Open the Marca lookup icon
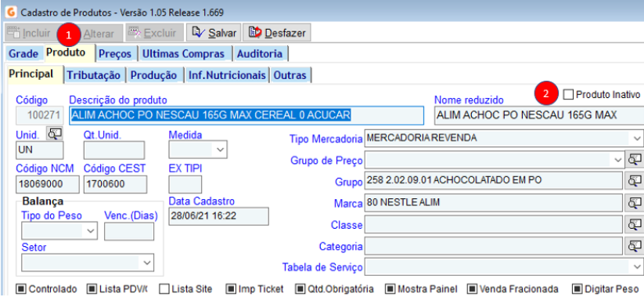The width and height of the screenshot is (644, 297). [635, 202]
